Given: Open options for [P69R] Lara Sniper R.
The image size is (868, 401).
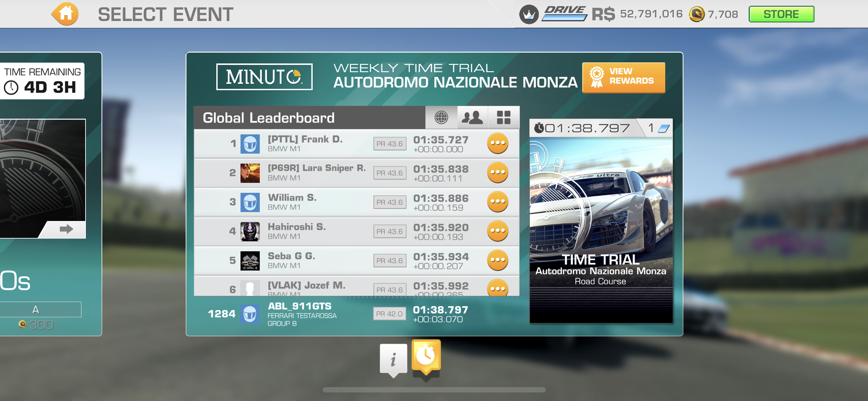Looking at the screenshot, I should (x=497, y=173).
